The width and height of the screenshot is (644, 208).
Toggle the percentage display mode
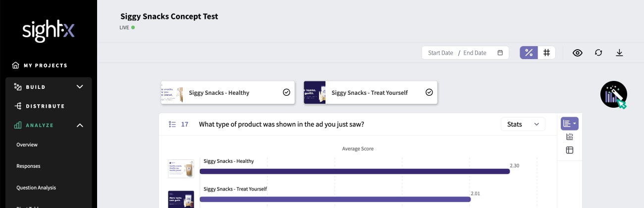(529, 53)
